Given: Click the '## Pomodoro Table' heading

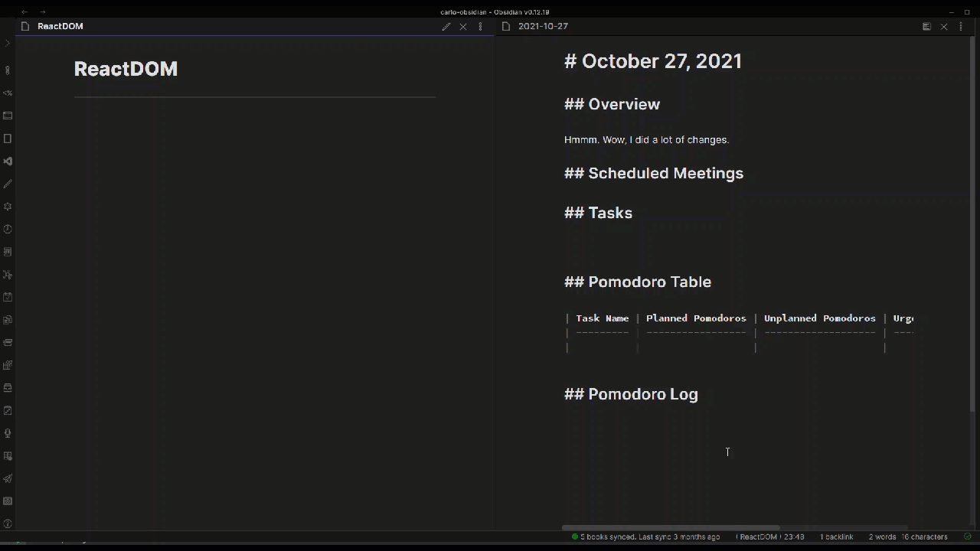Looking at the screenshot, I should click(638, 282).
